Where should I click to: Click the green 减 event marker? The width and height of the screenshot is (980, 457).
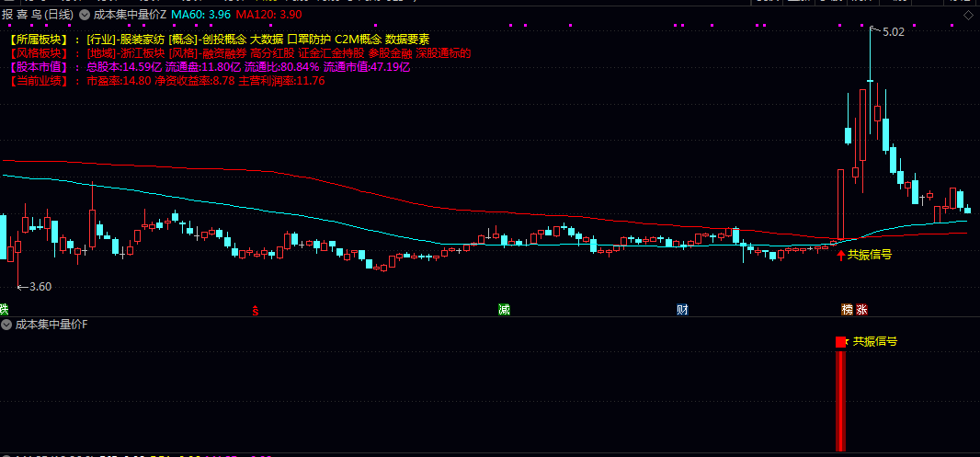coord(505,310)
